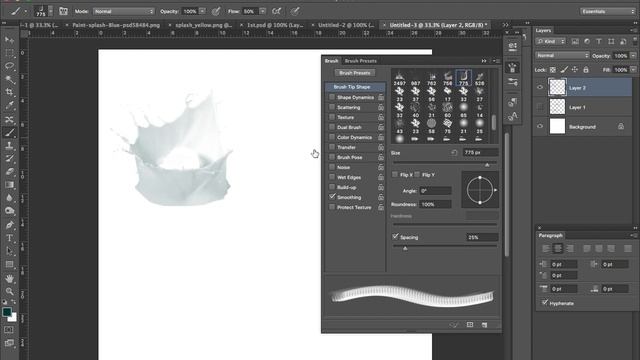Enable the Dual Brush checkbox
Image resolution: width=640 pixels, height=360 pixels.
click(x=332, y=127)
